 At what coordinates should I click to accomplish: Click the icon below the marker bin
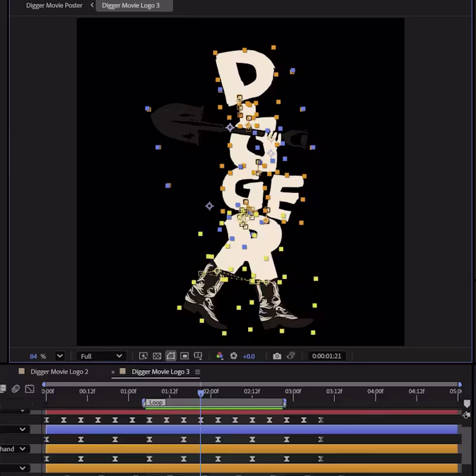(x=466, y=415)
